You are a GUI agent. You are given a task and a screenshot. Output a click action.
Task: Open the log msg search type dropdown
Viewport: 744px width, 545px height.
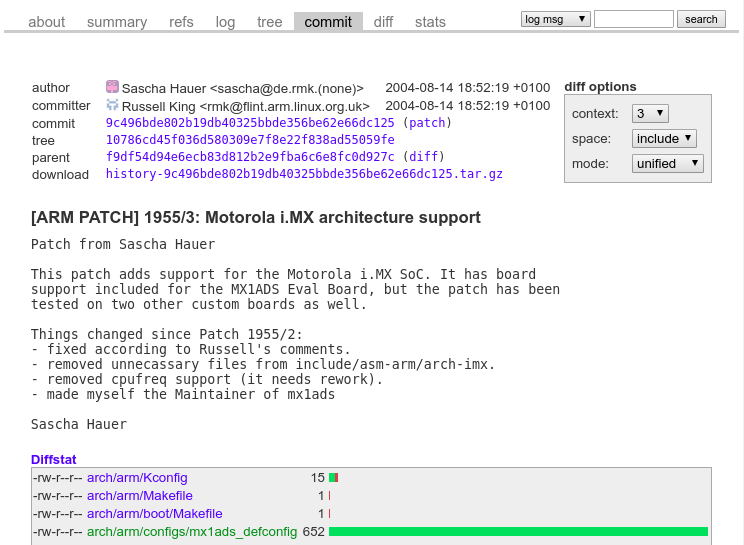point(556,19)
